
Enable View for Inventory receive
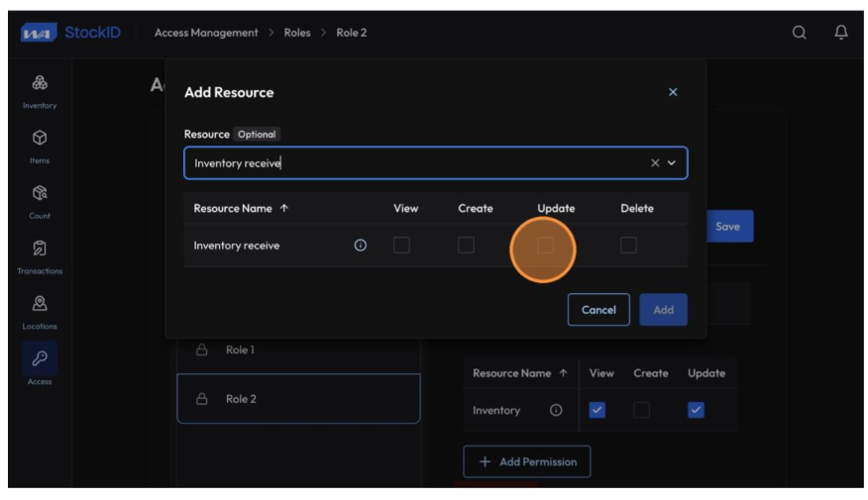[401, 245]
